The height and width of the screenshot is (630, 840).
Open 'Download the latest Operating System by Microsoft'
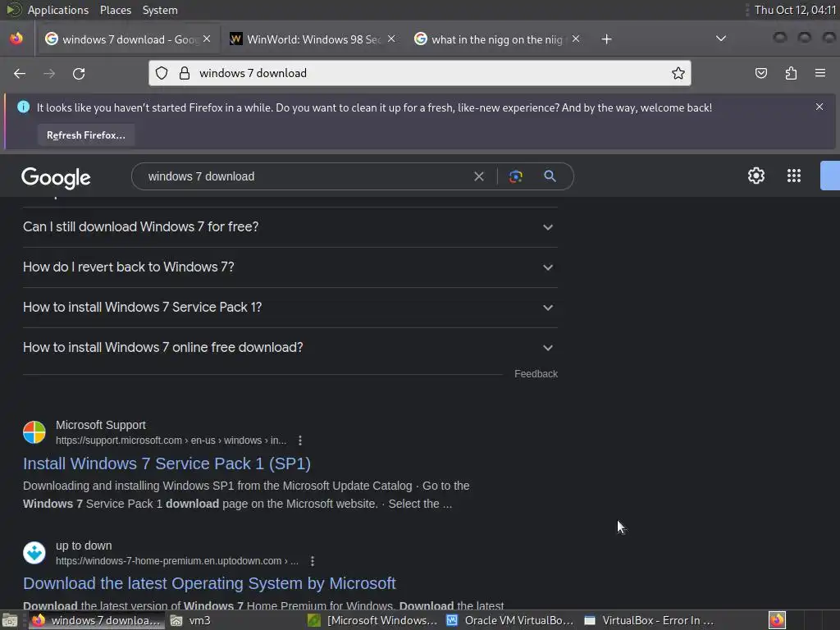pos(209,583)
